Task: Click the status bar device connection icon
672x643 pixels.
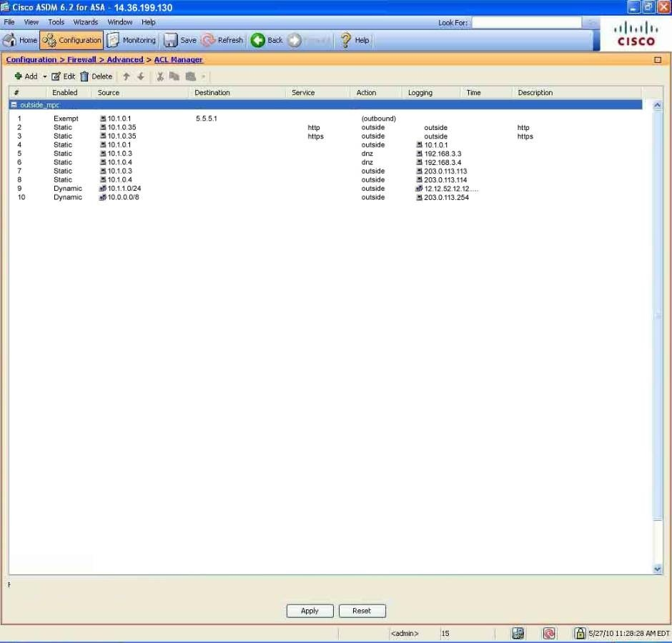Action: pyautogui.click(x=518, y=633)
